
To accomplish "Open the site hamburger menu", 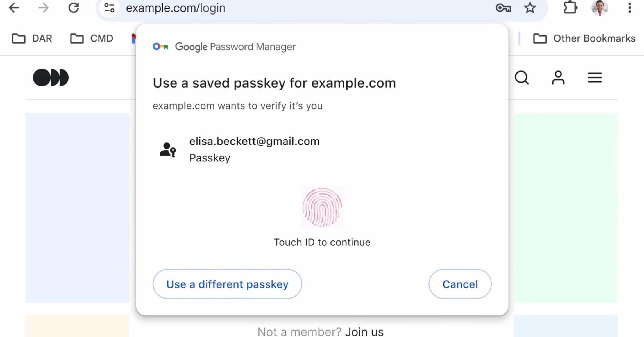I will pyautogui.click(x=595, y=78).
